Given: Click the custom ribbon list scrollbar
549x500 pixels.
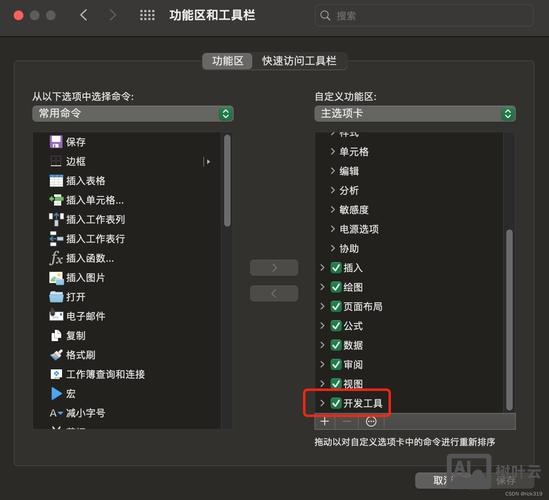Looking at the screenshot, I should coord(509,320).
